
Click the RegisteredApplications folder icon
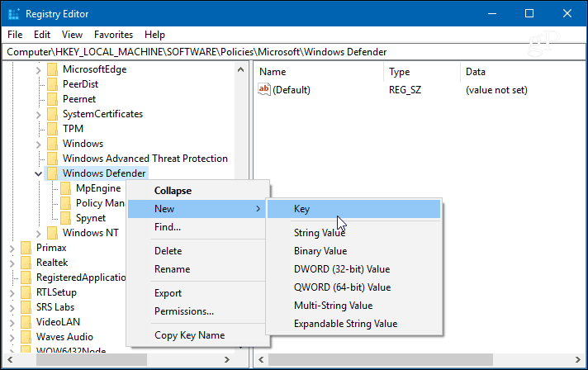(26, 277)
